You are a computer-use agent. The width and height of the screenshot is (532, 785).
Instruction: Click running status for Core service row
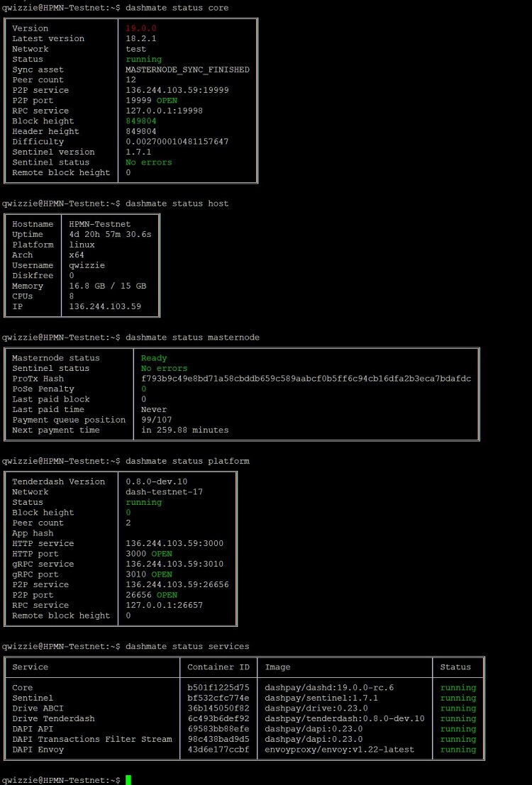458,687
